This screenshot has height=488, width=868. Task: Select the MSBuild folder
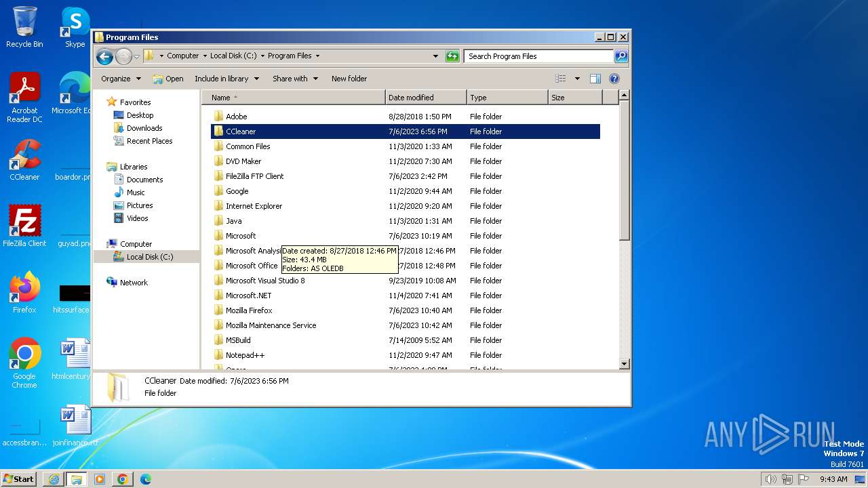[x=406, y=340]
